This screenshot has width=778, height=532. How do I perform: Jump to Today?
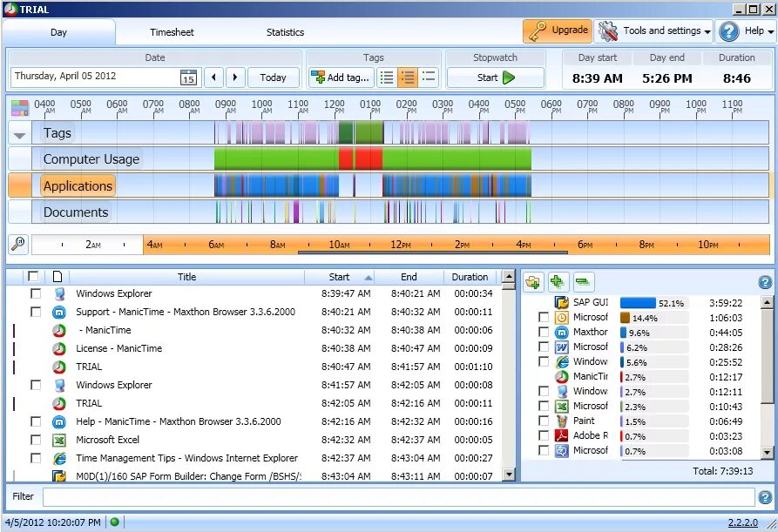tap(273, 77)
